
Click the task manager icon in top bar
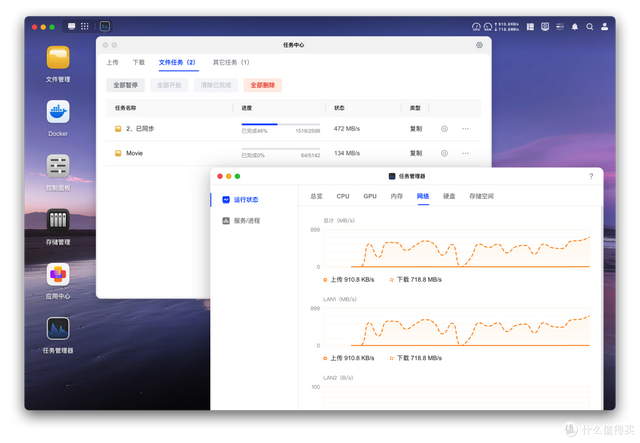[105, 27]
